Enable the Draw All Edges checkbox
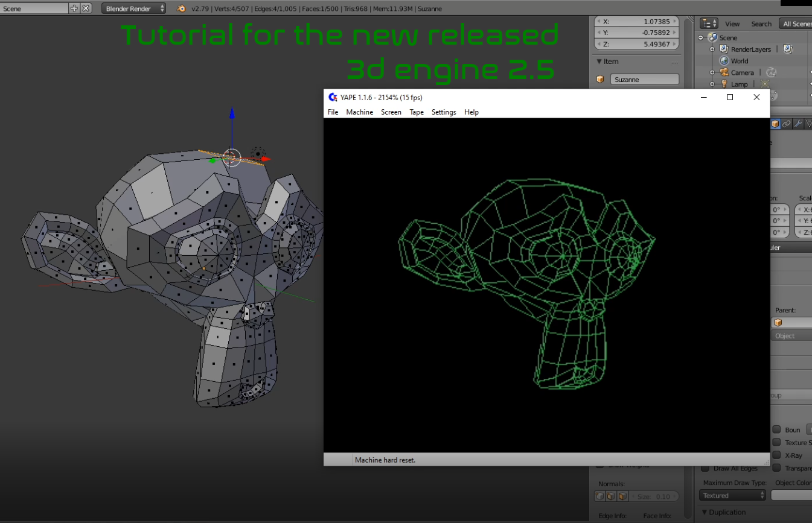 coord(705,468)
